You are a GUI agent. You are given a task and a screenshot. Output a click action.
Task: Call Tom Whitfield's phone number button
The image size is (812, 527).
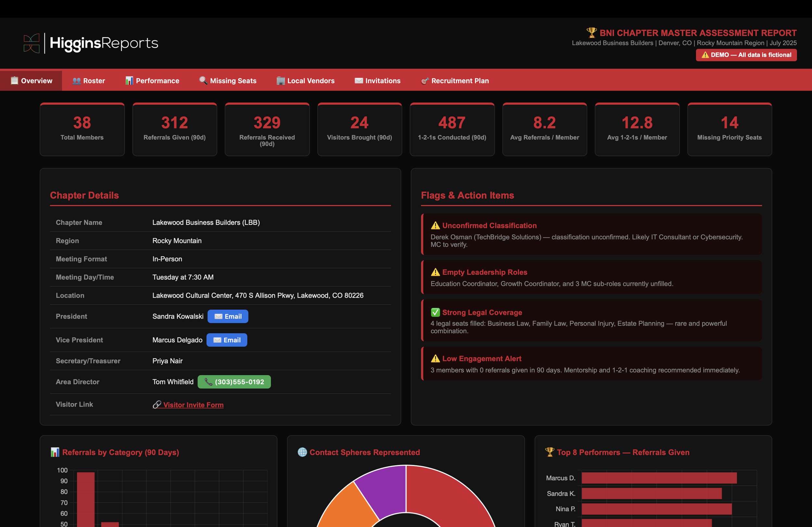pos(234,382)
